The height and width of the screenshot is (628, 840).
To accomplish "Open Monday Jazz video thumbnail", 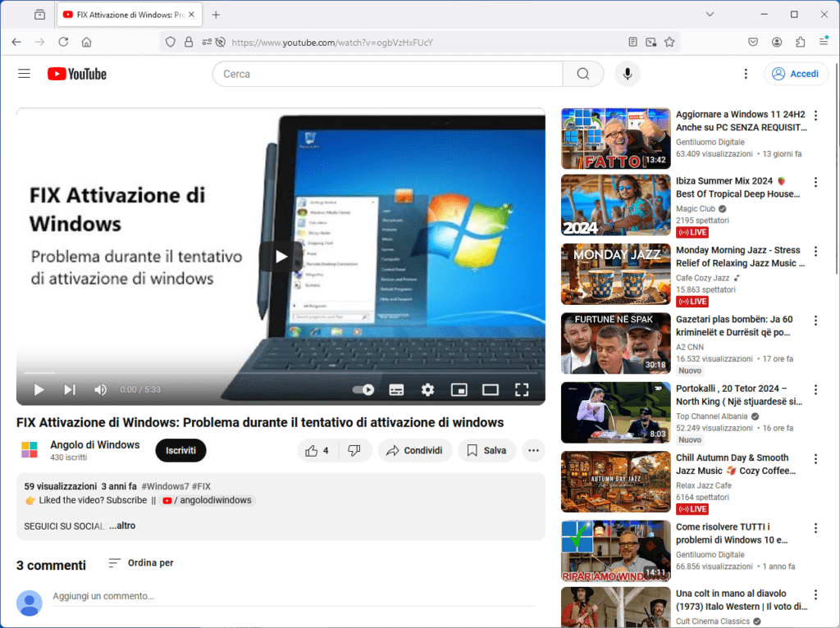I will coord(615,274).
